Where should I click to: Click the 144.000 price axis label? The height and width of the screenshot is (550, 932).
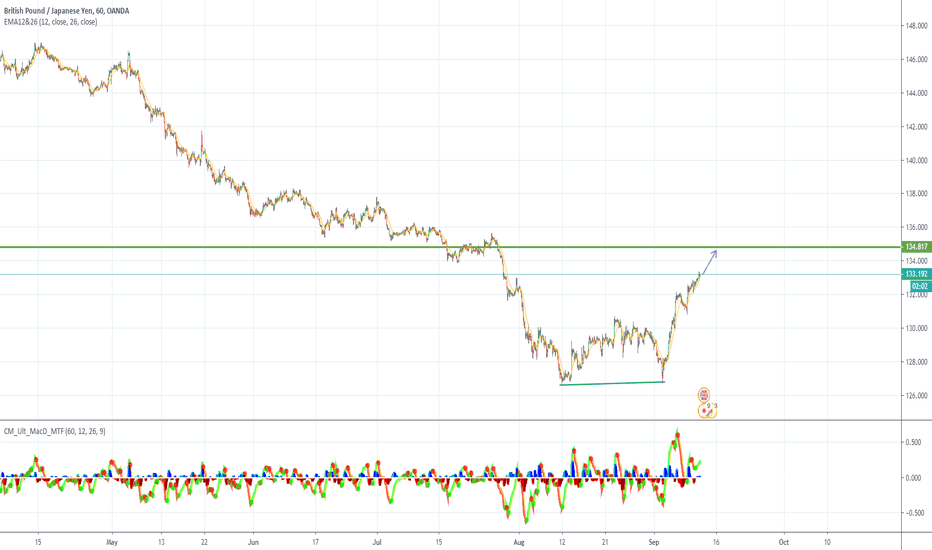(916, 93)
